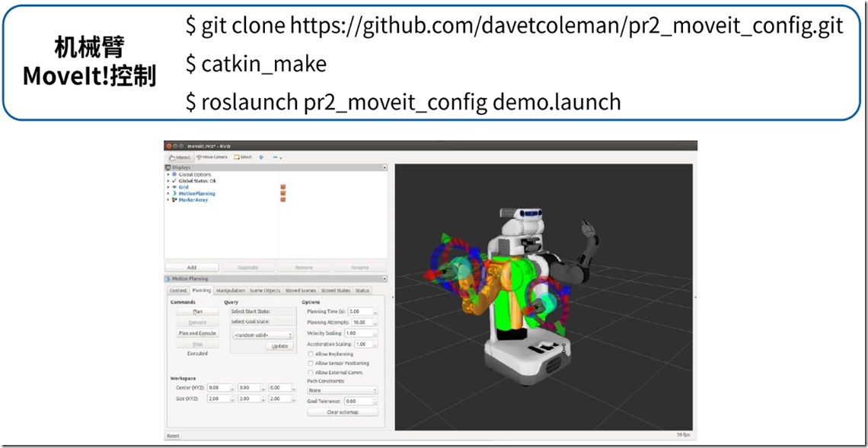Image resolution: width=868 pixels, height=448 pixels.
Task: Open the random valid state dropdown
Action: pos(263,335)
